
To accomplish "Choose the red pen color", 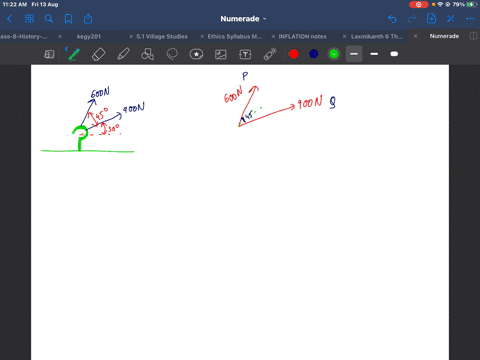I will tap(293, 54).
